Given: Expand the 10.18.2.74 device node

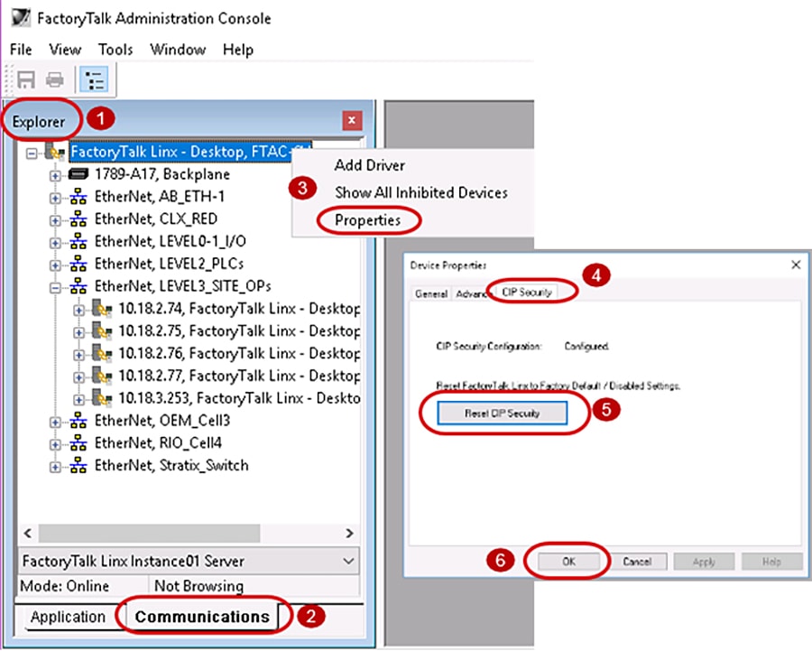Looking at the screenshot, I should (78, 311).
